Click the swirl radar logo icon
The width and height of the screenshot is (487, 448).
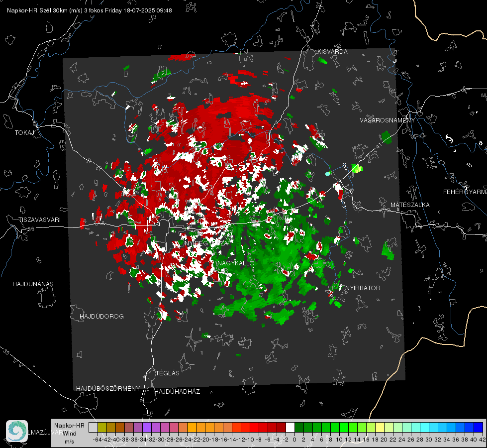pos(17,431)
